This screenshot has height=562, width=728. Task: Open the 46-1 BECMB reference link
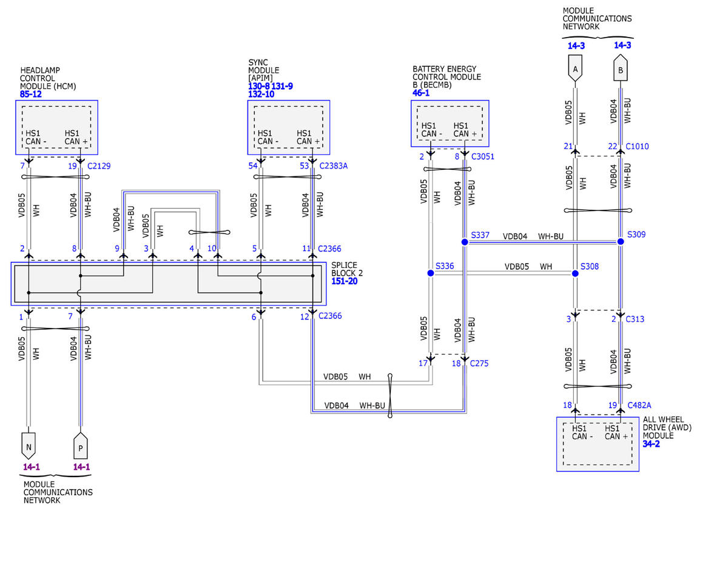pyautogui.click(x=421, y=93)
